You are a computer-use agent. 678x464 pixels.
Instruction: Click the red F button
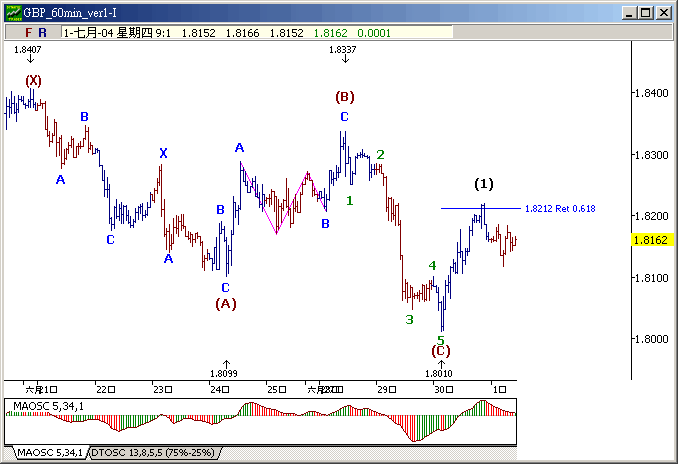29,33
